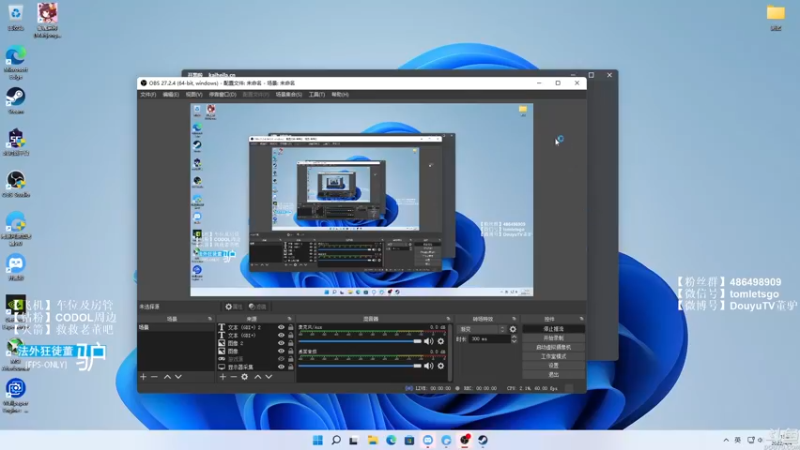800x450 pixels.
Task: Click the 停止推流 stop streaming button
Action: tap(554, 329)
